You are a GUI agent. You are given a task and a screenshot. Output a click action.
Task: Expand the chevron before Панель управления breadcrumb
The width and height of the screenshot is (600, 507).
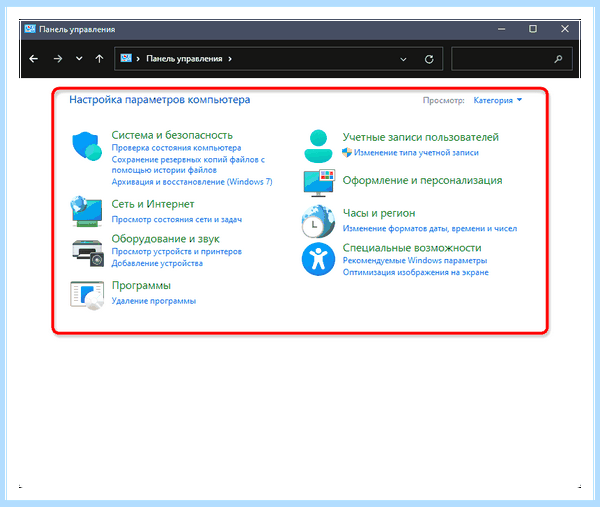pyautogui.click(x=138, y=59)
